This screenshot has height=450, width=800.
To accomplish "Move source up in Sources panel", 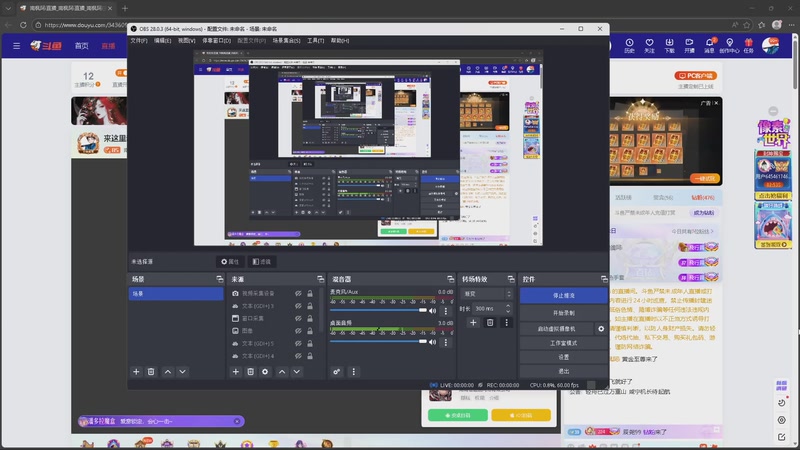I will pos(282,371).
